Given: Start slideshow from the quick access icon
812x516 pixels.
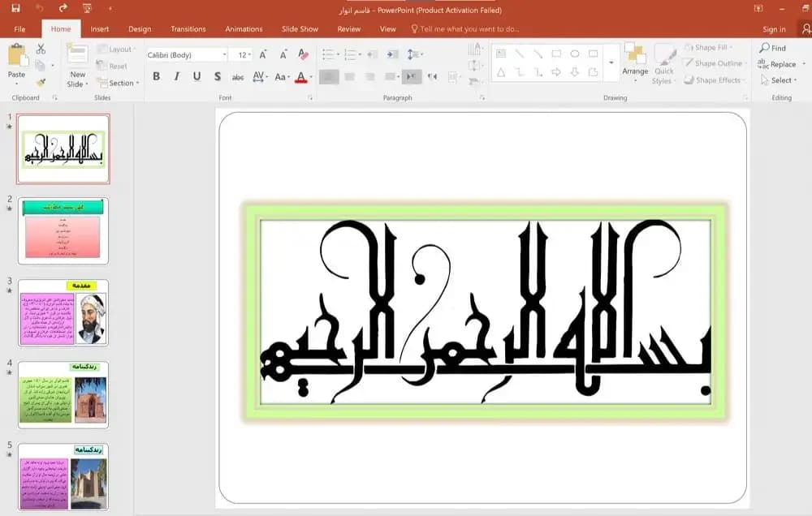Looking at the screenshot, I should point(87,8).
